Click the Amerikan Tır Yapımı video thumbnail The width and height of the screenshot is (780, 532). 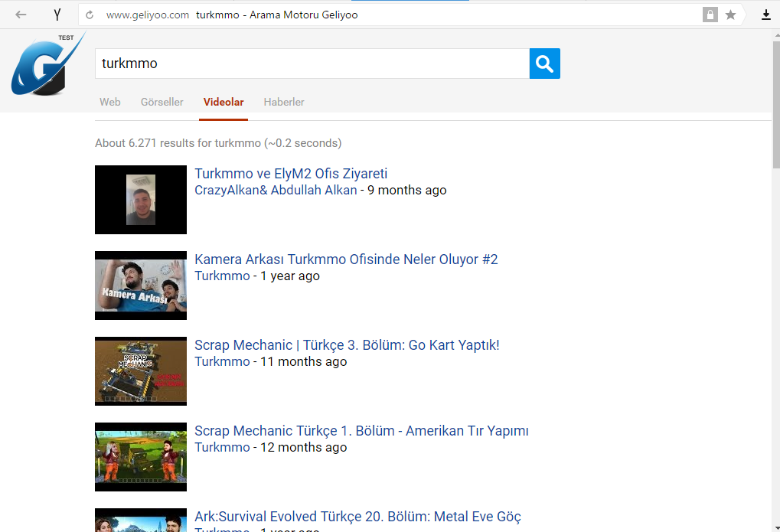(141, 457)
